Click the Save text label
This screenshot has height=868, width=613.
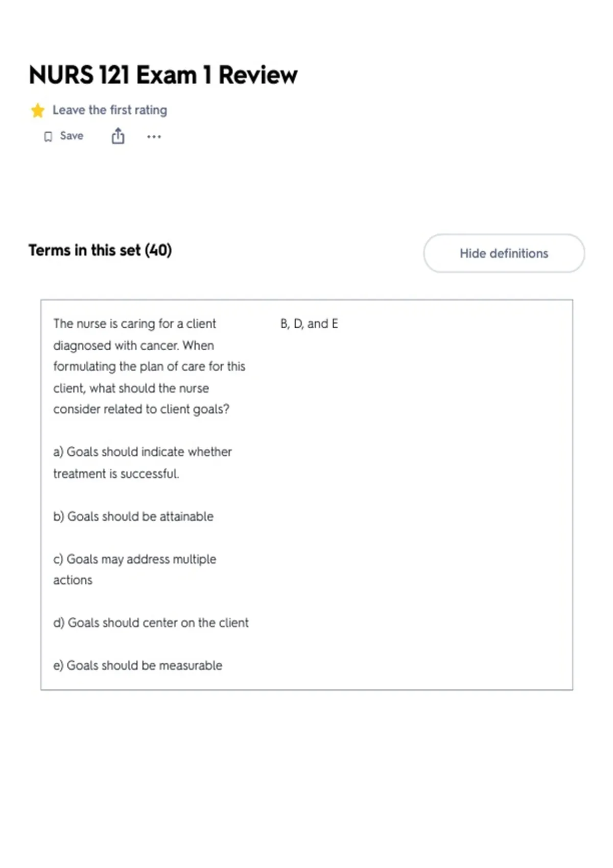click(72, 136)
